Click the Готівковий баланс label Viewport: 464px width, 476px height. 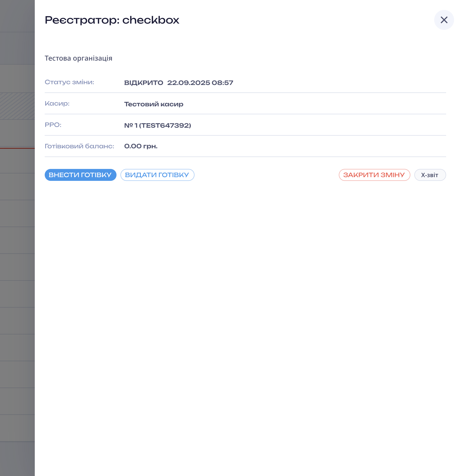79,146
